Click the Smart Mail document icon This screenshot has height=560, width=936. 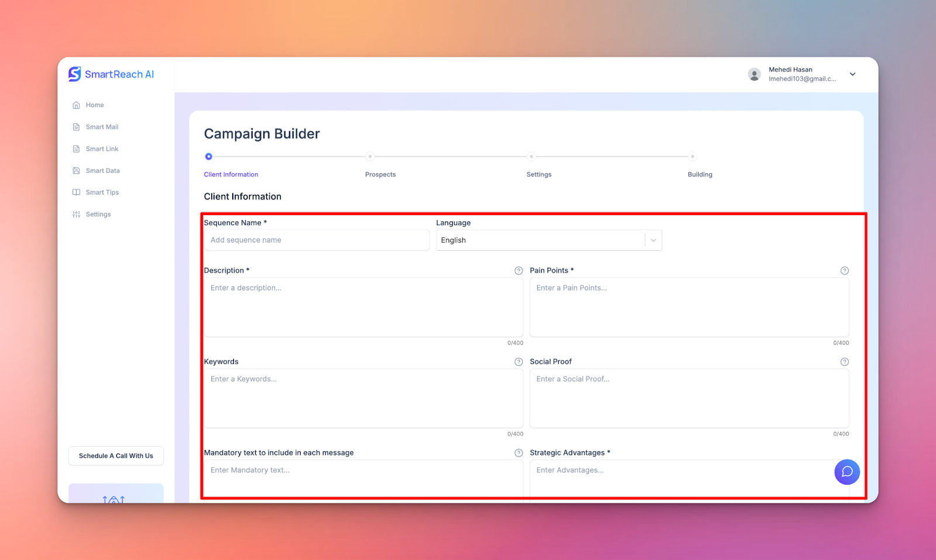[76, 127]
